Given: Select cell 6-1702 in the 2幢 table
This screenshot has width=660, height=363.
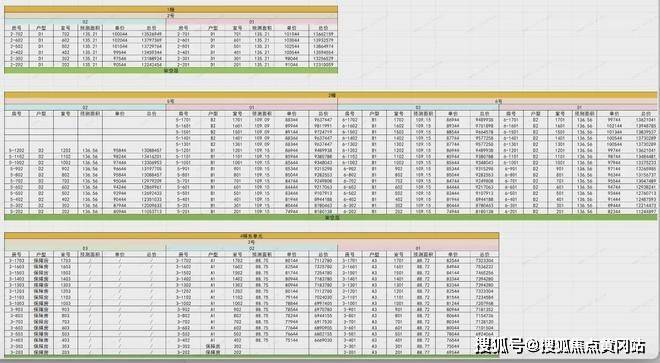Looking at the screenshot, I should [349, 120].
